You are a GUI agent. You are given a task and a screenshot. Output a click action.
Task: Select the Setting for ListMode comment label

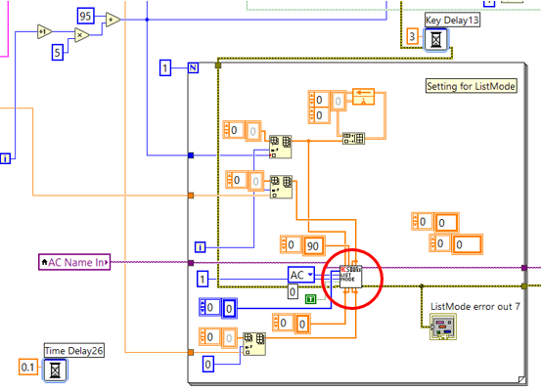[x=471, y=86]
